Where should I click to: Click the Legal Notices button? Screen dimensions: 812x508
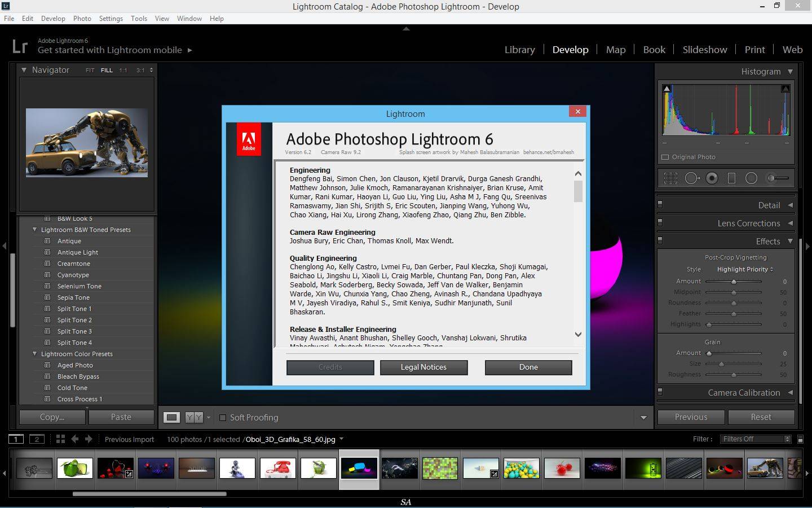[423, 367]
